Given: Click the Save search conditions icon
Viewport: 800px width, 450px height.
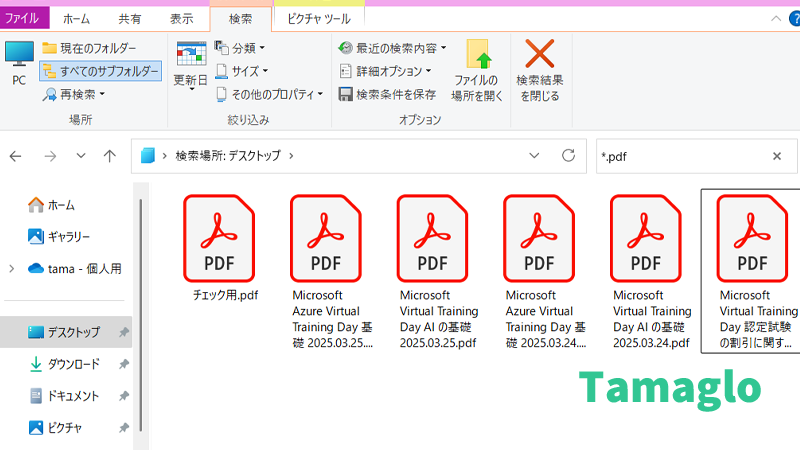Looking at the screenshot, I should [x=346, y=94].
